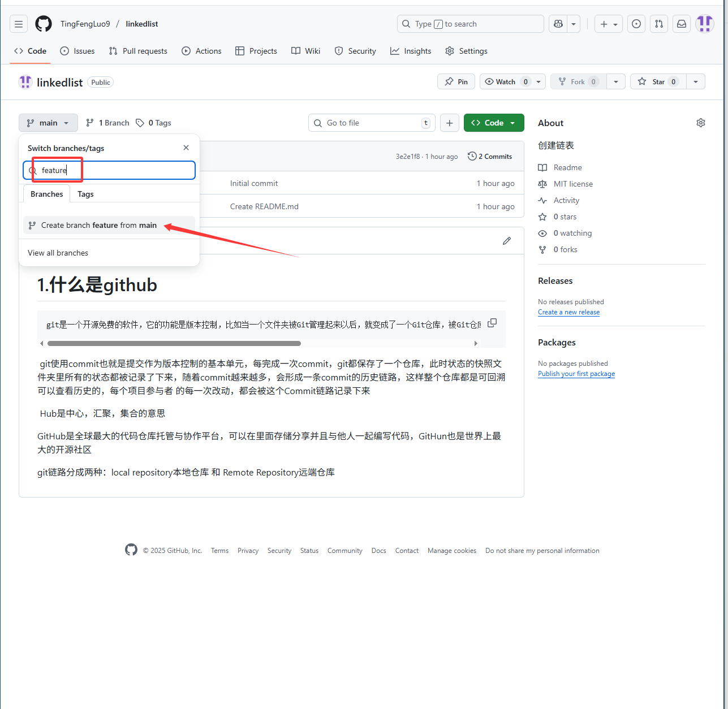Select Create branch feature from main
The image size is (728, 709).
(99, 225)
